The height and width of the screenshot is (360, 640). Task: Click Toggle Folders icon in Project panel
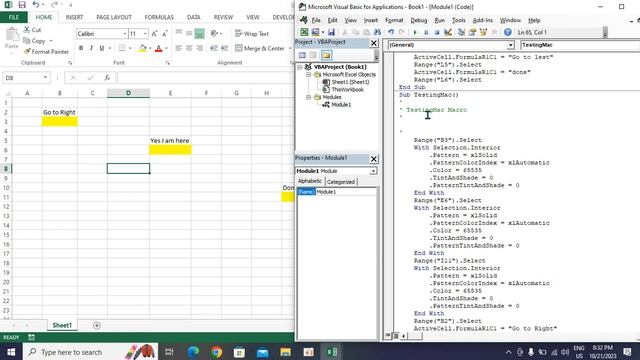[326, 56]
